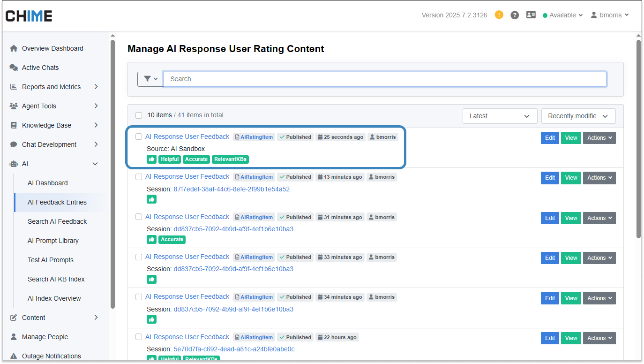Click the sidebar vertical scrollbar
This screenshot has height=364, width=644.
pos(112,174)
